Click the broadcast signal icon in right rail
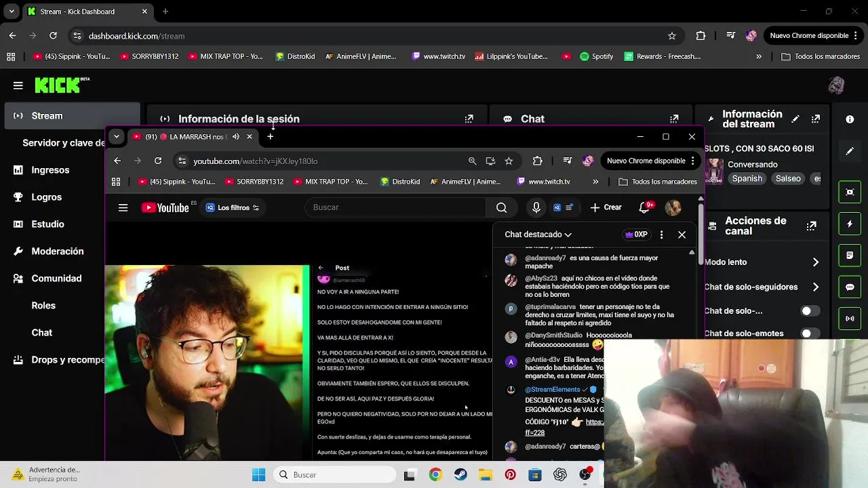Image resolution: width=868 pixels, height=488 pixels. tap(850, 319)
